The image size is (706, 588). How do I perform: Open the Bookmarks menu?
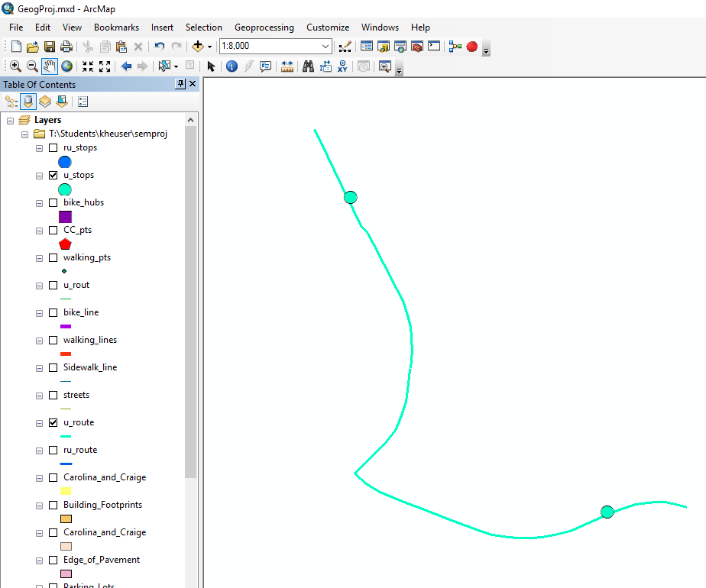[x=116, y=27]
